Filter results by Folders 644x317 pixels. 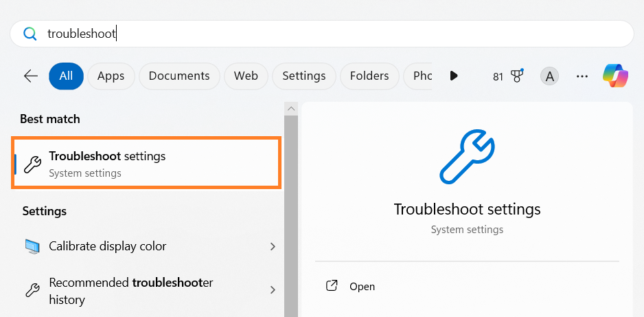(x=369, y=76)
